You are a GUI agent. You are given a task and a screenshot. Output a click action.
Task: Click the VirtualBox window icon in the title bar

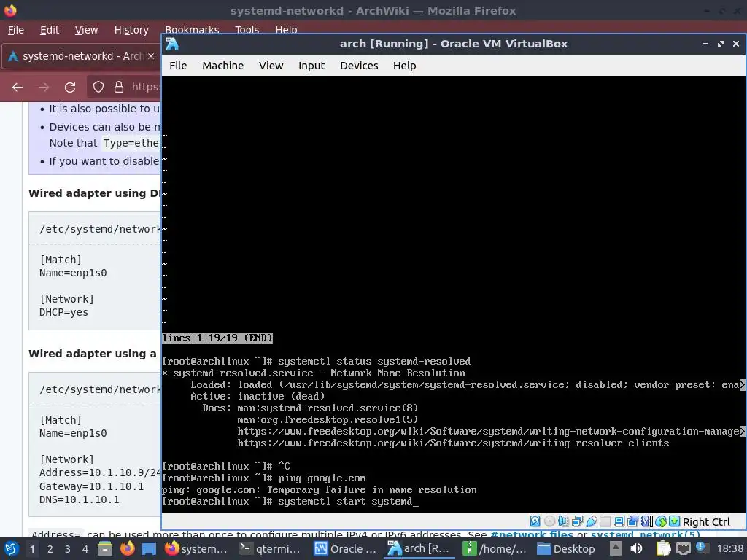(172, 44)
